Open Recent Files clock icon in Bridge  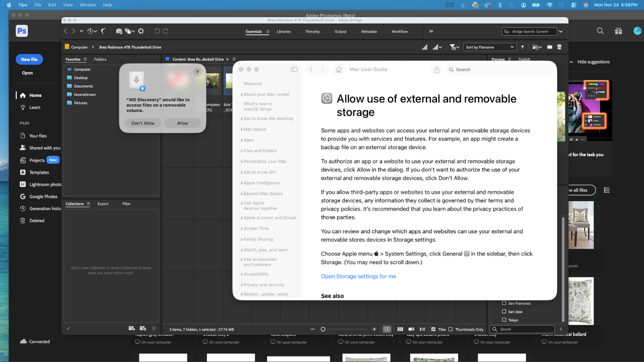tap(91, 31)
